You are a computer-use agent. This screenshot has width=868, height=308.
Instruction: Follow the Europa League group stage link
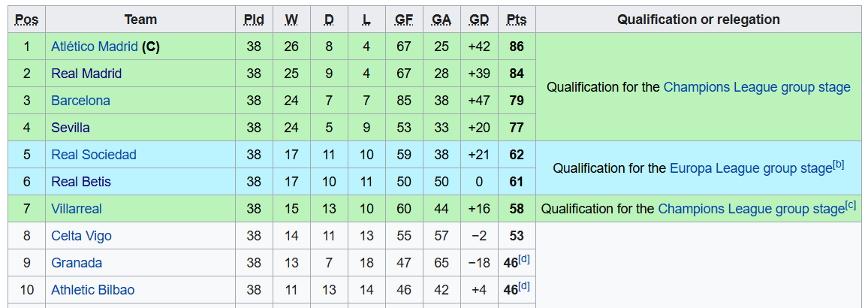(x=751, y=168)
